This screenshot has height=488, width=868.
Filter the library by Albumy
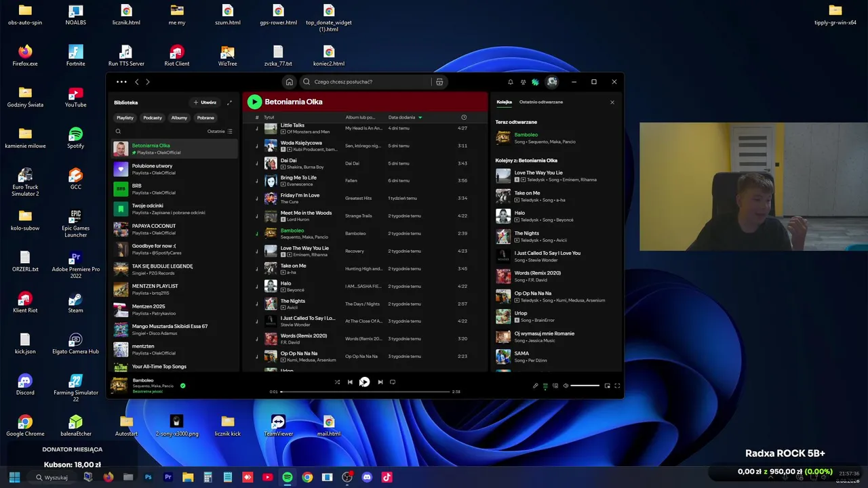coord(179,118)
